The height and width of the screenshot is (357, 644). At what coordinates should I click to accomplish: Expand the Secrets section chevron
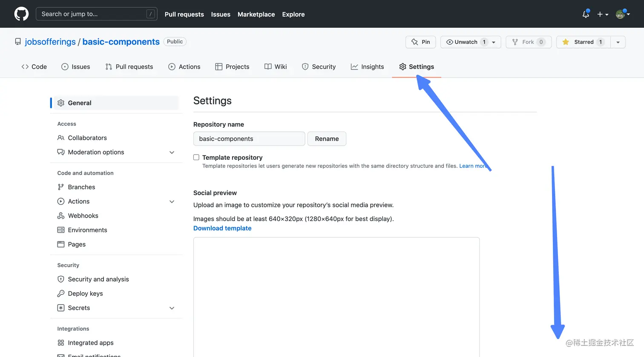pos(172,308)
